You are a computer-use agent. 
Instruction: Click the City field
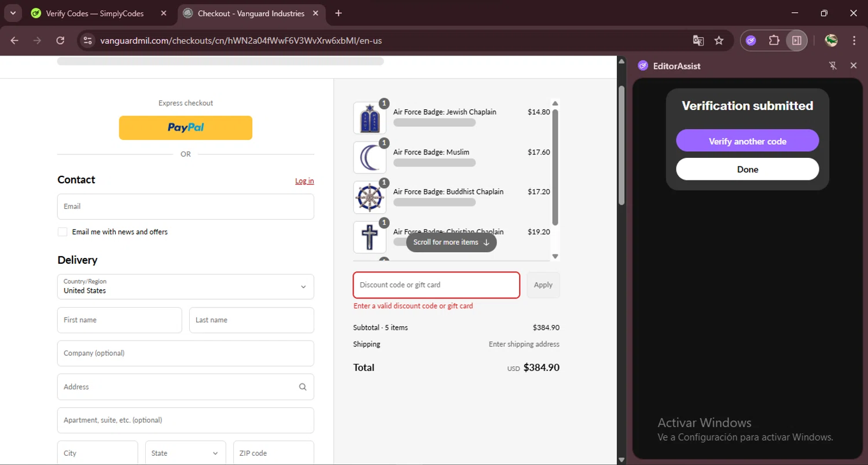(x=98, y=453)
